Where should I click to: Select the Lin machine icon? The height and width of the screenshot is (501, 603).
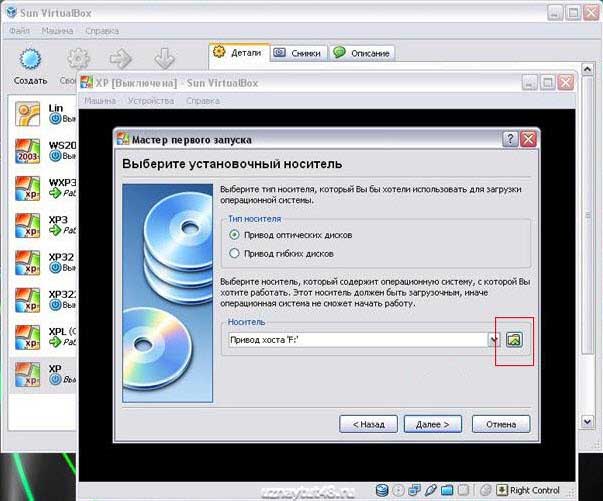pos(27,114)
